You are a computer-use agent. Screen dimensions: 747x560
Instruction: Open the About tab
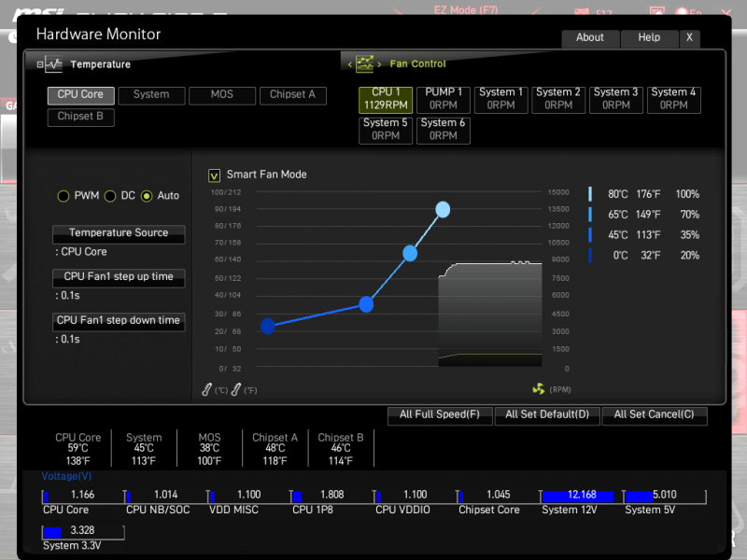(590, 38)
